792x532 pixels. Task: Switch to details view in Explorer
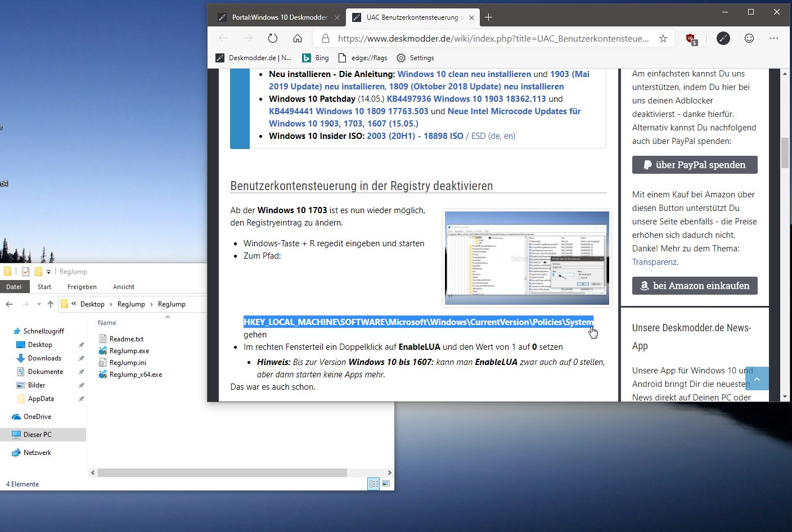373,484
